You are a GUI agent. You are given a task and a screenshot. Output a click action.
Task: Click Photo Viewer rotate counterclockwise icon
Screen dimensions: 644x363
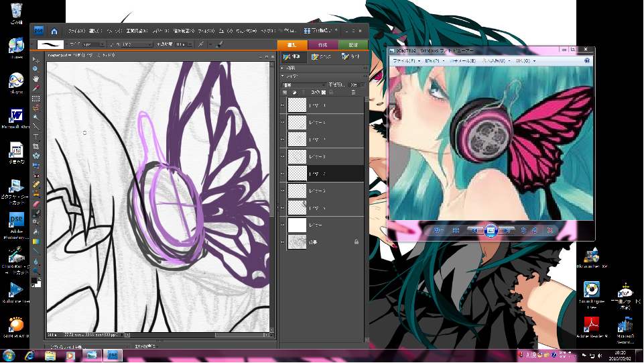[x=523, y=231]
